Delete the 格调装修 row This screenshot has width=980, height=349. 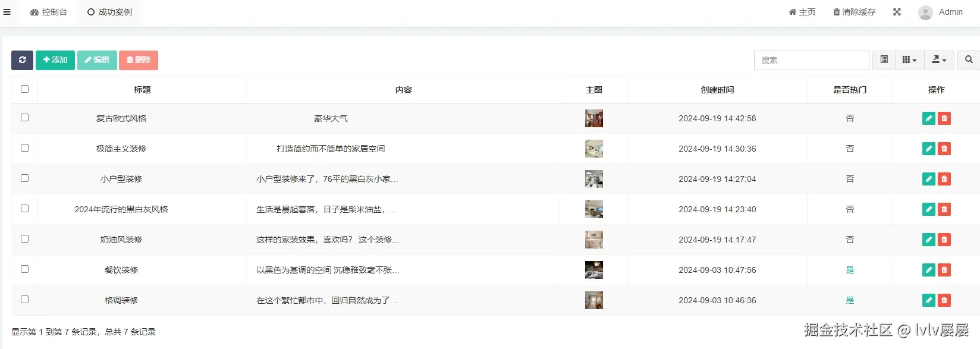click(x=944, y=300)
